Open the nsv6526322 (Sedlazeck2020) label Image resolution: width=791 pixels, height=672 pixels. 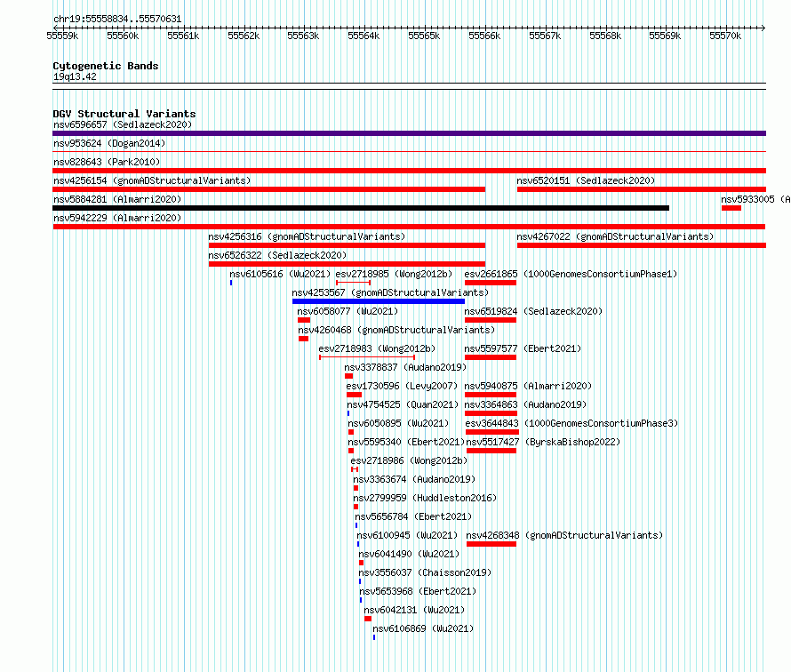pyautogui.click(x=277, y=255)
